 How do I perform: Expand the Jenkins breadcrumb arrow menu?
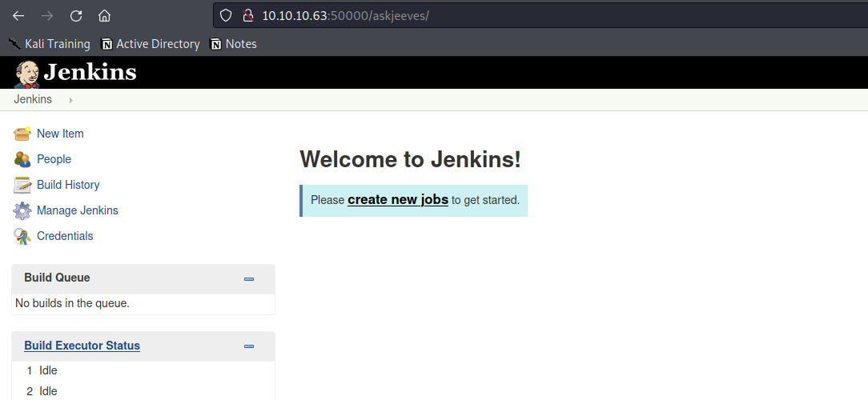click(x=70, y=100)
